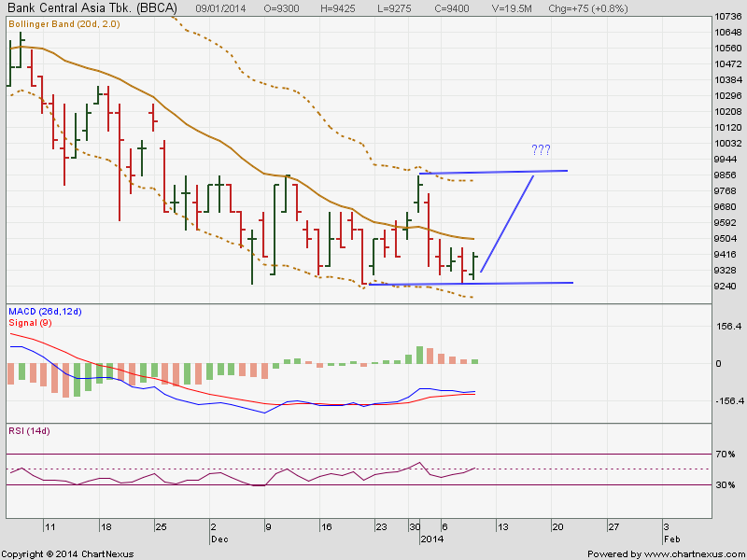Click the "2014" year label
Image resolution: width=747 pixels, height=560 pixels.
432,539
